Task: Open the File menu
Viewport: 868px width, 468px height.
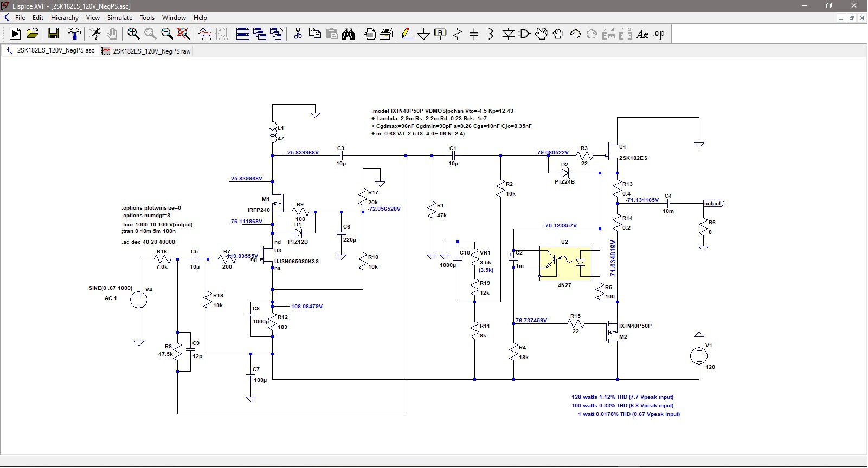Action: pos(20,18)
